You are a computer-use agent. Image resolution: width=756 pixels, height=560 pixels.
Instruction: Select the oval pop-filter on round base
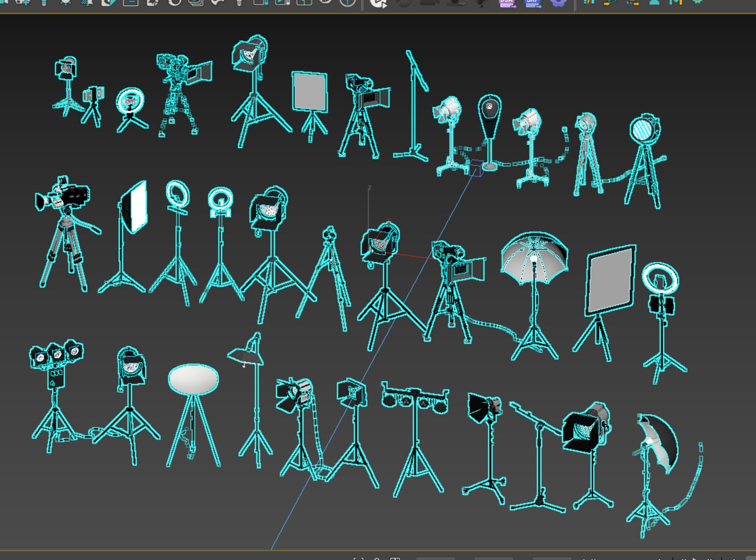(489, 132)
